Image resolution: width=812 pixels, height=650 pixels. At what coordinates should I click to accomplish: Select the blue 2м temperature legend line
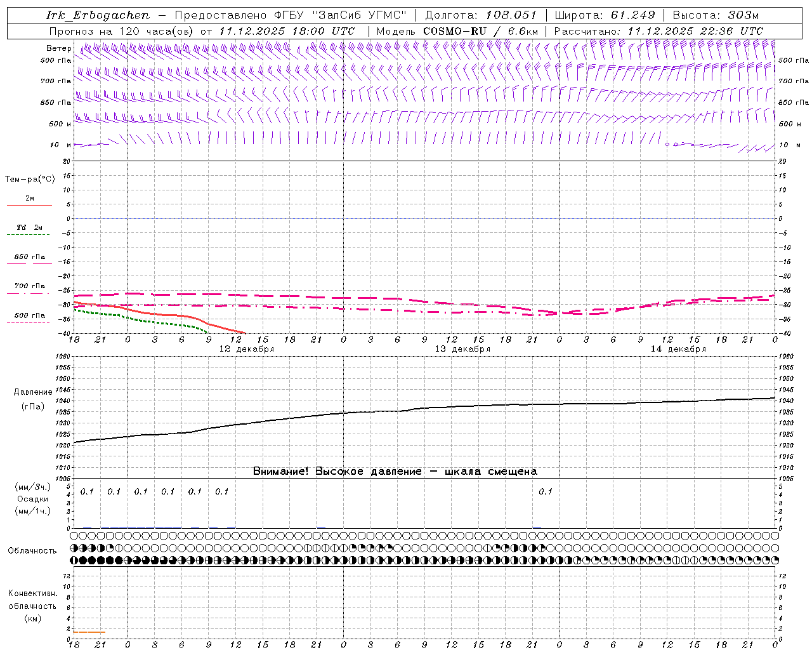(29, 205)
